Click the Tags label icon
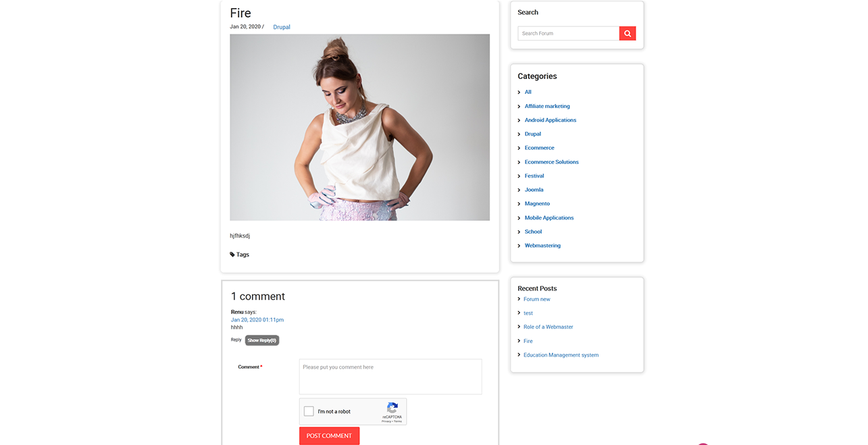Screen dimensions: 868x445 [x=232, y=255]
